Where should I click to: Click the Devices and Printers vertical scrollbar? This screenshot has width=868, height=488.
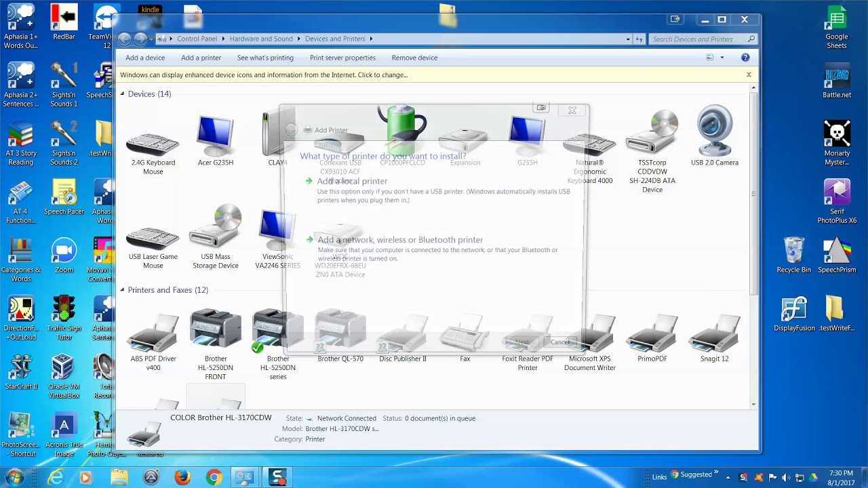753,193
